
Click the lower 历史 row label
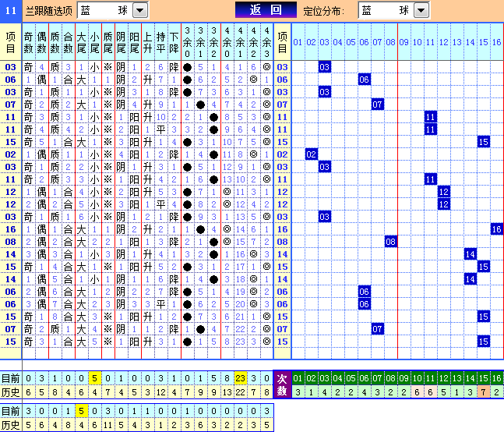(11, 425)
